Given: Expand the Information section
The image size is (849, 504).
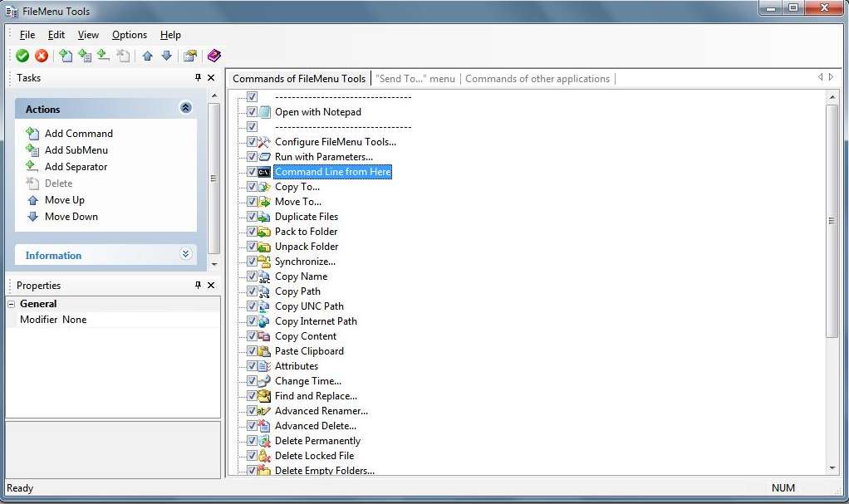Looking at the screenshot, I should pyautogui.click(x=186, y=255).
